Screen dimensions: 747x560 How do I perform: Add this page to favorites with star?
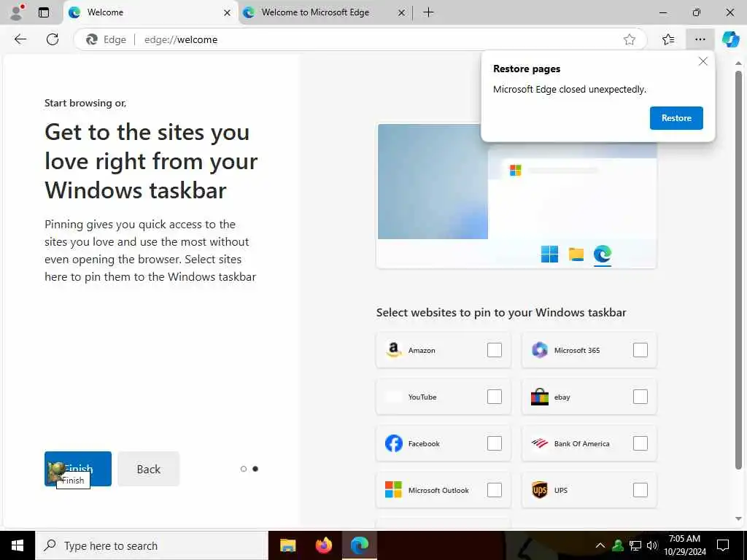630,39
